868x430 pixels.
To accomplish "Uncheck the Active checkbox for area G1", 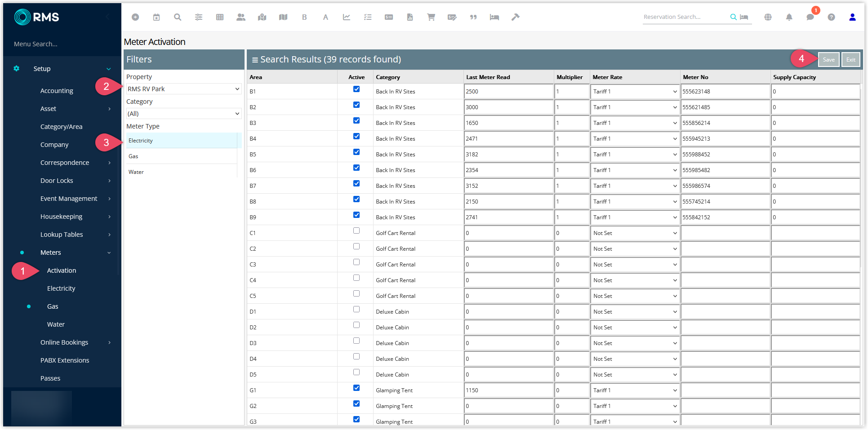I will 356,388.
